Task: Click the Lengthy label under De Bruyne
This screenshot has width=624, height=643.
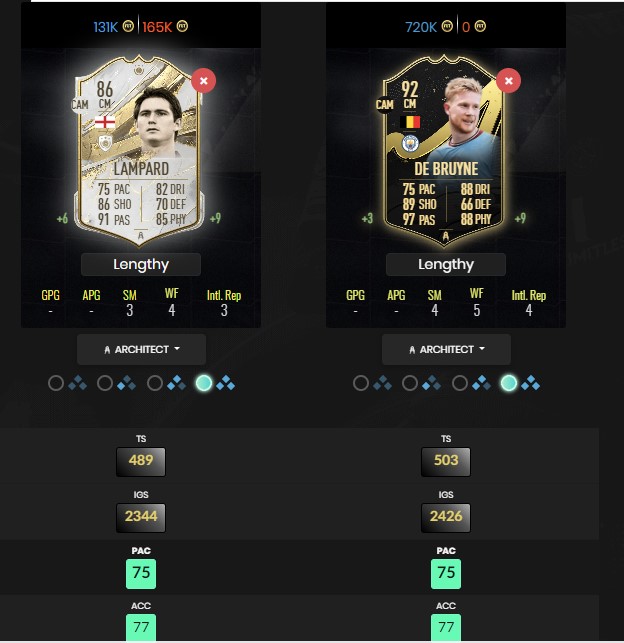Action: (x=446, y=264)
